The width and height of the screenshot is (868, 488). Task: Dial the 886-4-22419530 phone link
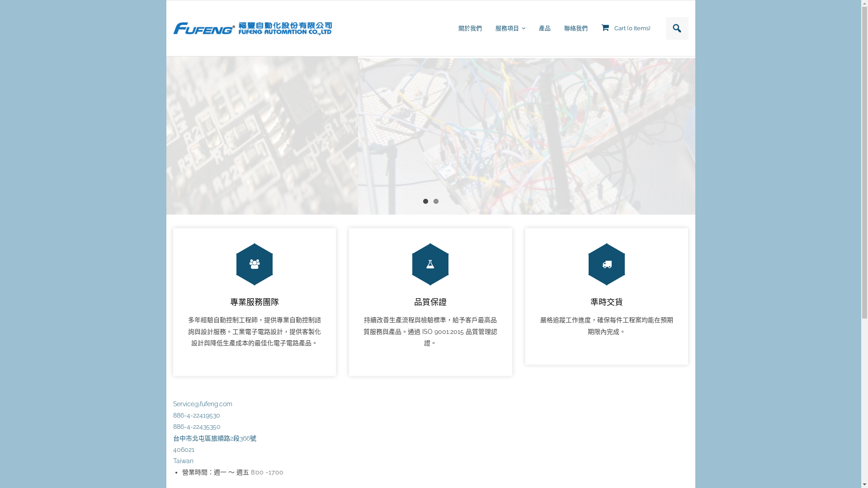(196, 415)
